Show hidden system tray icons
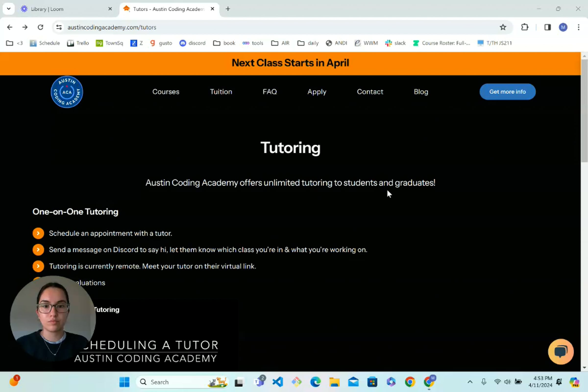Viewport: 588px width, 392px height. click(x=470, y=382)
